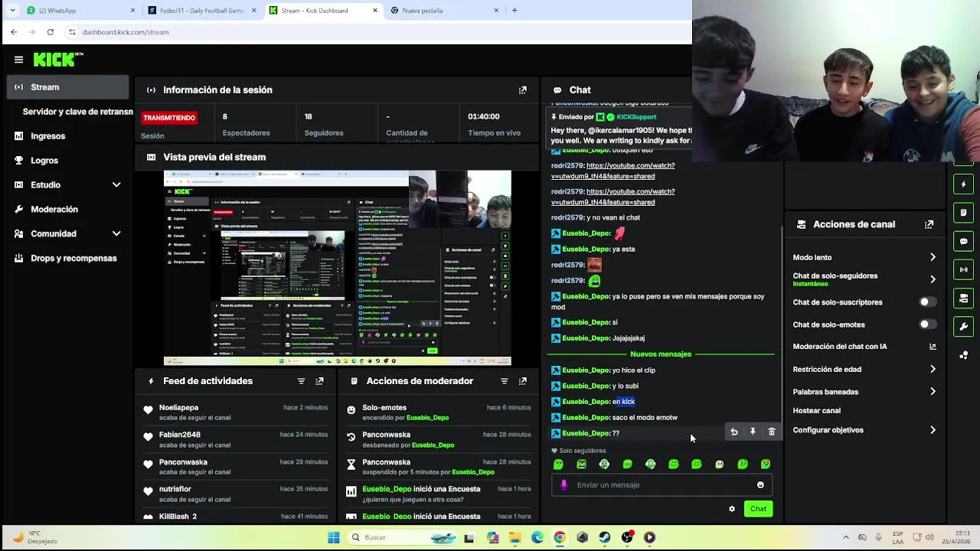980x551 pixels.
Task: Switch to the Nueva pestaña tab
Action: [444, 11]
